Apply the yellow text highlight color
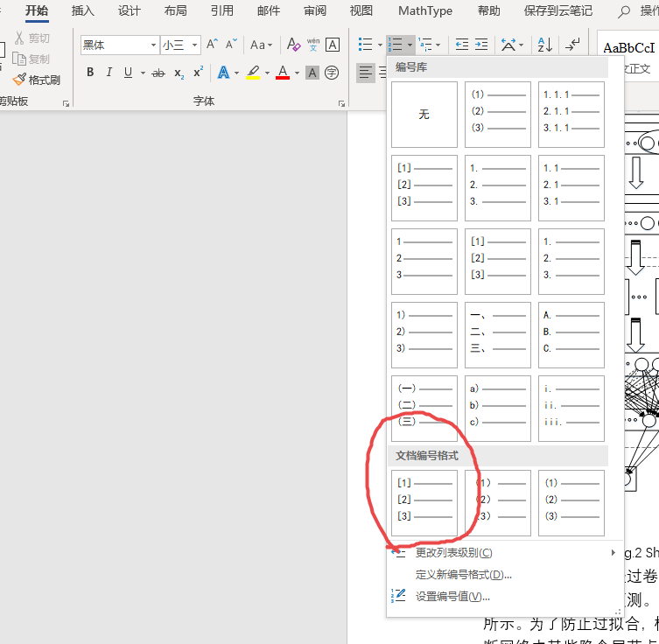This screenshot has height=644, width=659. (253, 73)
